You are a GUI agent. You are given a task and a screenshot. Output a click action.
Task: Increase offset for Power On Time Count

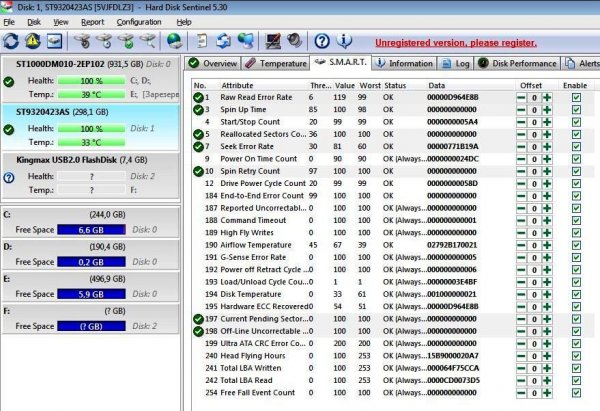coord(547,158)
